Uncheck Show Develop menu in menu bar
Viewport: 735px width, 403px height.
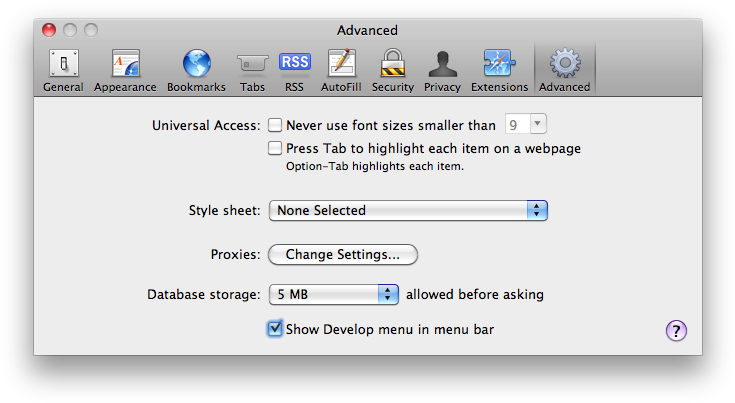(x=275, y=328)
